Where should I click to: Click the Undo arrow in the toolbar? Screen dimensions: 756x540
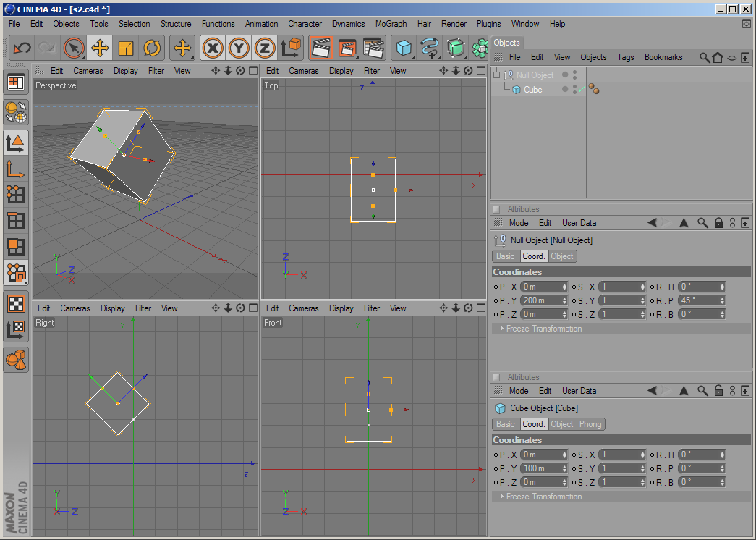pos(22,48)
